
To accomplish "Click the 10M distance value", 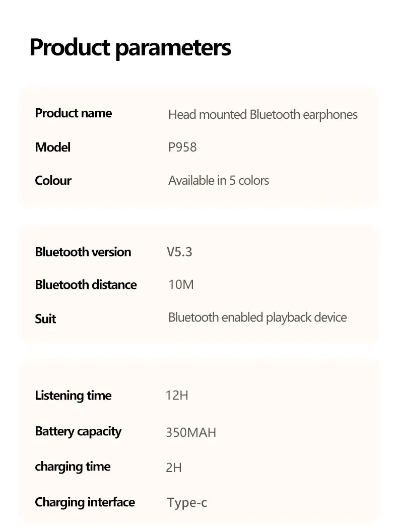I will [x=181, y=285].
